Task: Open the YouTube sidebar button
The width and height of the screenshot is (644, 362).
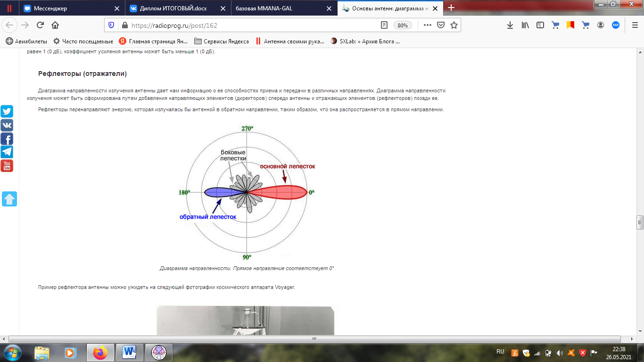Action: click(x=7, y=166)
